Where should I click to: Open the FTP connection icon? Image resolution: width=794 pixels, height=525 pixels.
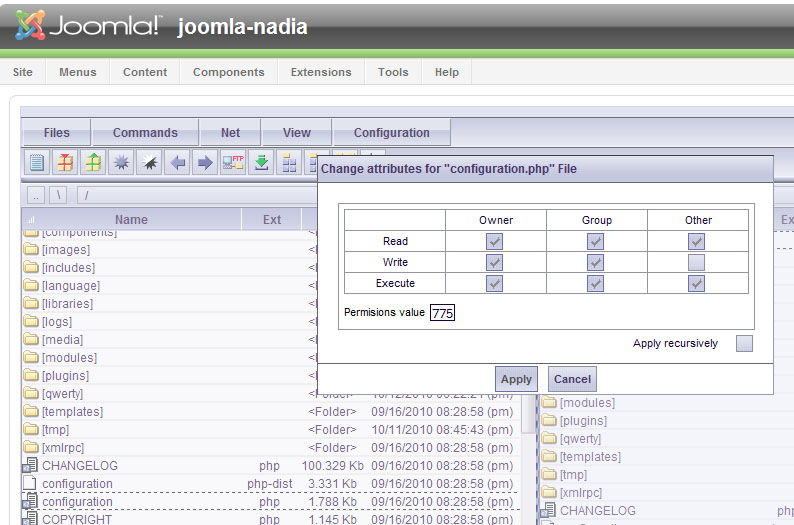pos(233,163)
